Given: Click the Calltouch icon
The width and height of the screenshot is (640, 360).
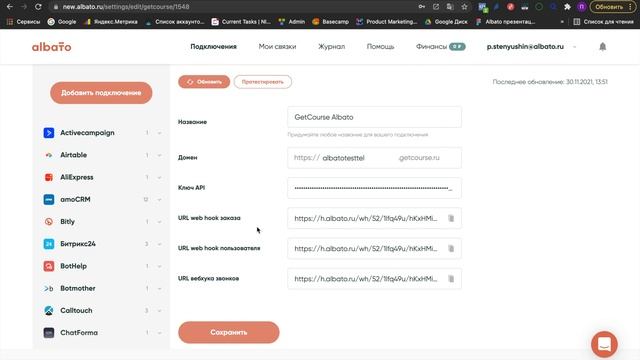Looking at the screenshot, I should point(49,311).
